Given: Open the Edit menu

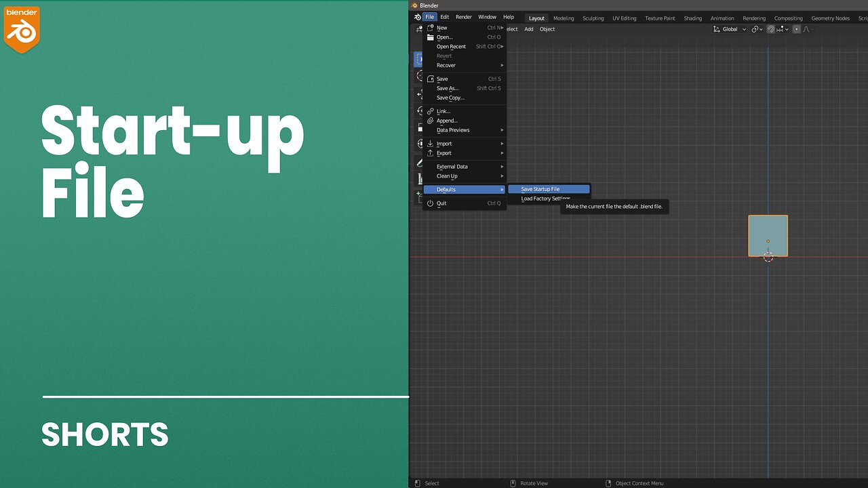Looking at the screenshot, I should (445, 17).
